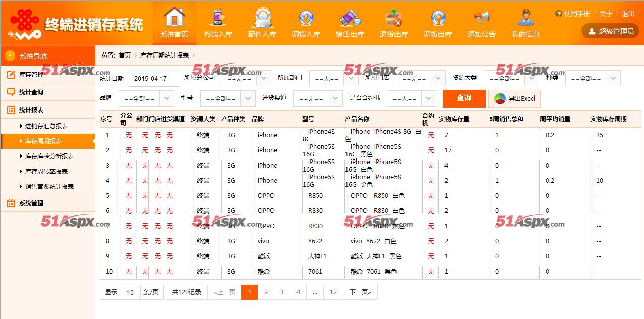Open the 是否合约机 dropdown
This screenshot has height=319, width=644.
coord(411,98)
